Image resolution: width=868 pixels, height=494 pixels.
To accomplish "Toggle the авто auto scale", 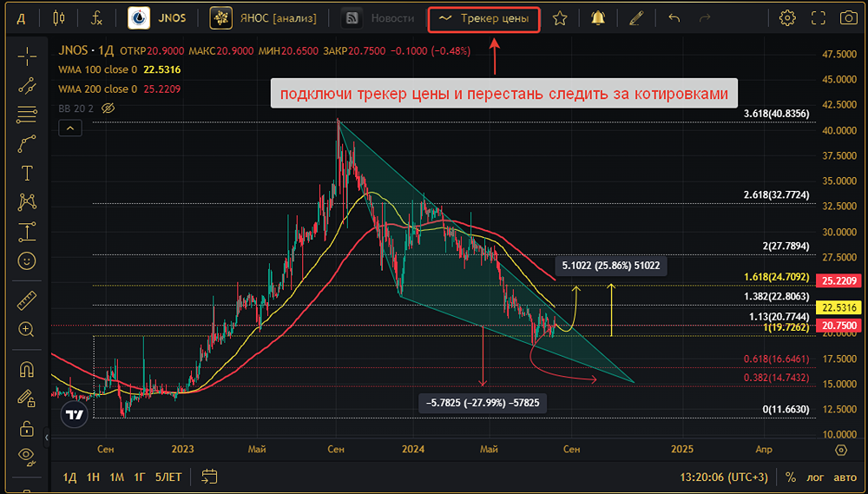I will [x=845, y=477].
